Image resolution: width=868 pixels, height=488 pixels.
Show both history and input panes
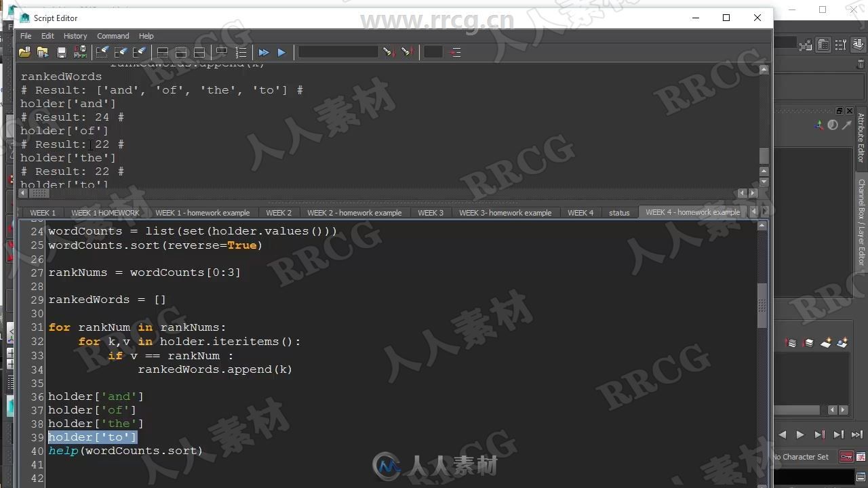click(199, 52)
